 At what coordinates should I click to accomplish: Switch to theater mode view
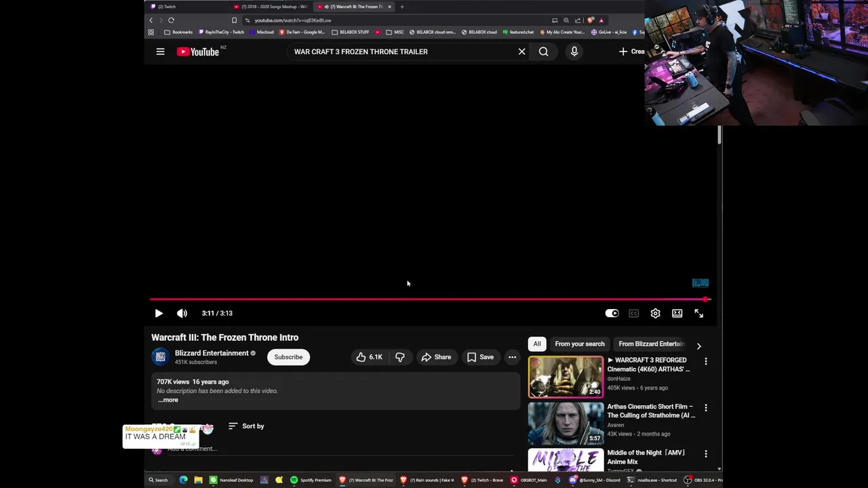pyautogui.click(x=677, y=313)
